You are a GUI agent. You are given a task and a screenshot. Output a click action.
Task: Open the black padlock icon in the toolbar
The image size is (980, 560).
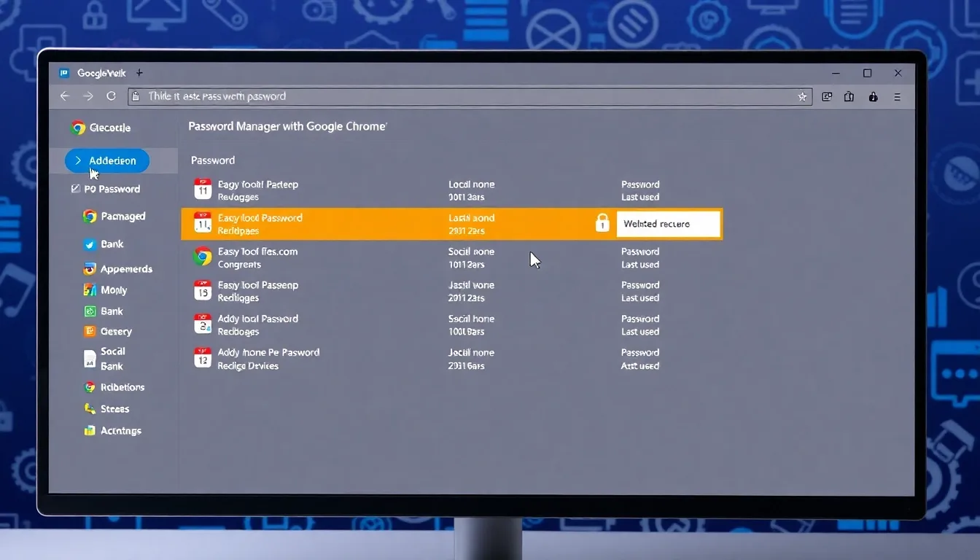[873, 96]
